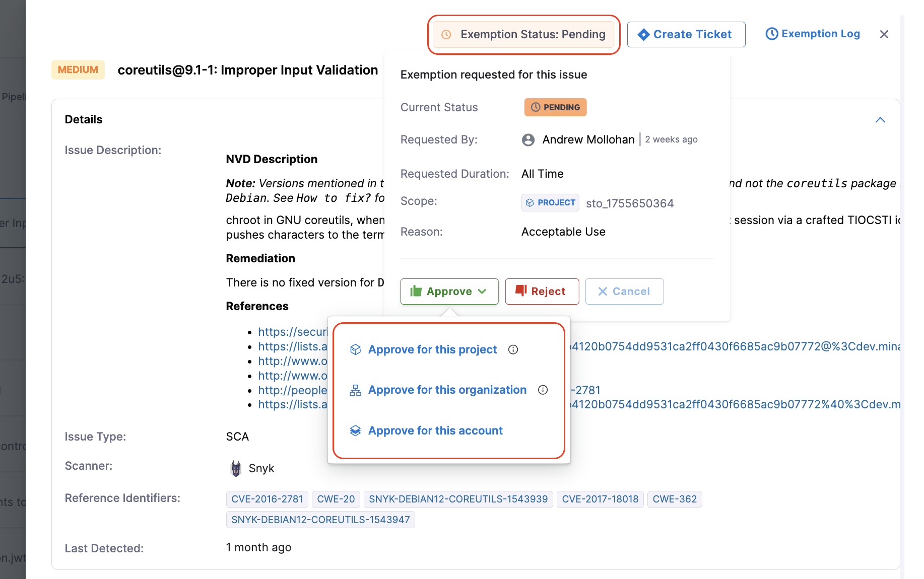Click the All Time duration value
Image resolution: width=924 pixels, height=579 pixels.
click(x=543, y=174)
